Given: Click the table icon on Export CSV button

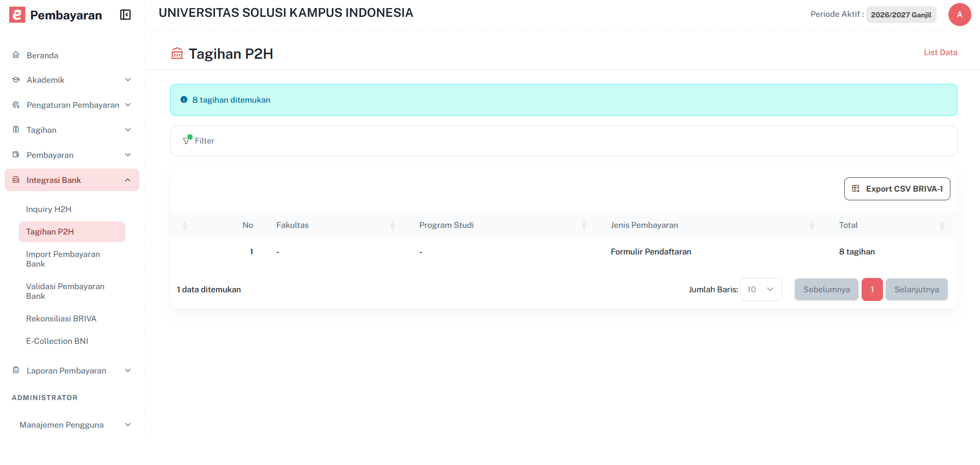Looking at the screenshot, I should (856, 189).
